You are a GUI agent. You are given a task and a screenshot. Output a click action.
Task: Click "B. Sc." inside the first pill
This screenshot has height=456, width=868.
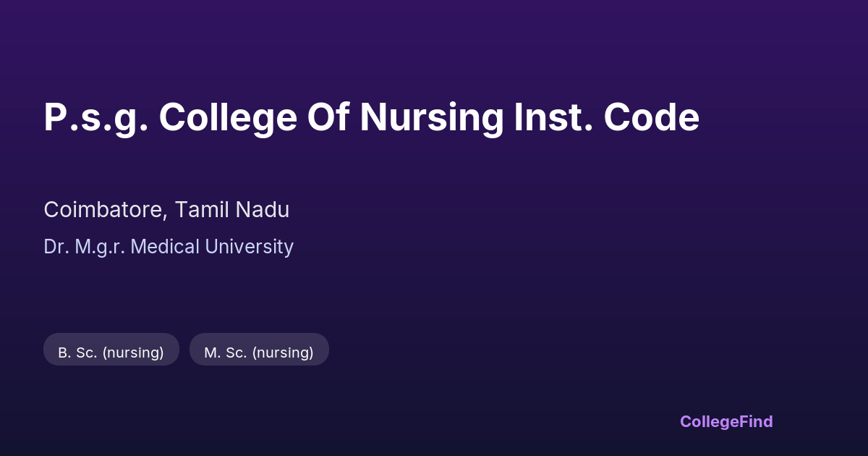(x=77, y=352)
